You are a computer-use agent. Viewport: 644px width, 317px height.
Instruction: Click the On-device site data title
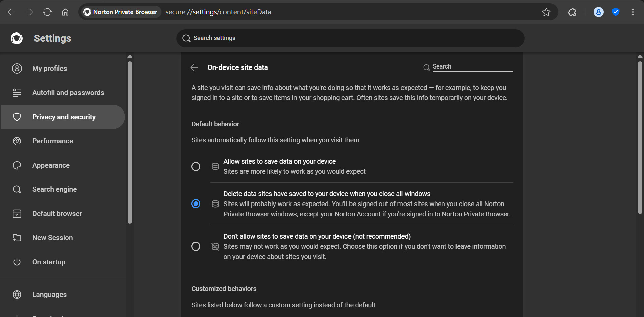point(237,67)
